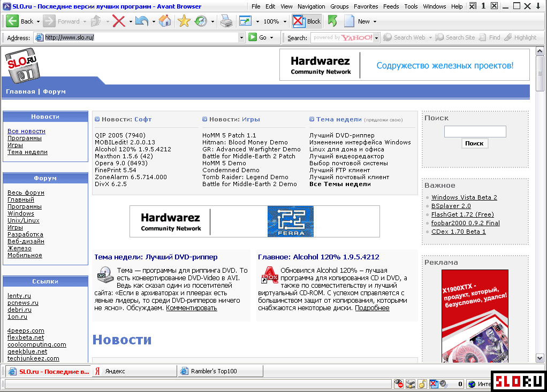The image size is (547, 392).
Task: Click the Все Темы недели link
Action: (340, 184)
